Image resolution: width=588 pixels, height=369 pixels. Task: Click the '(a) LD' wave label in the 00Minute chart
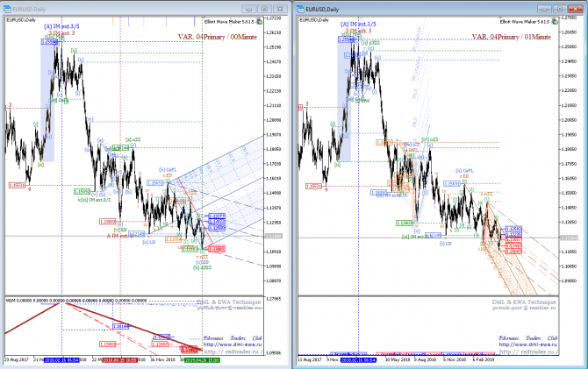(x=149, y=242)
